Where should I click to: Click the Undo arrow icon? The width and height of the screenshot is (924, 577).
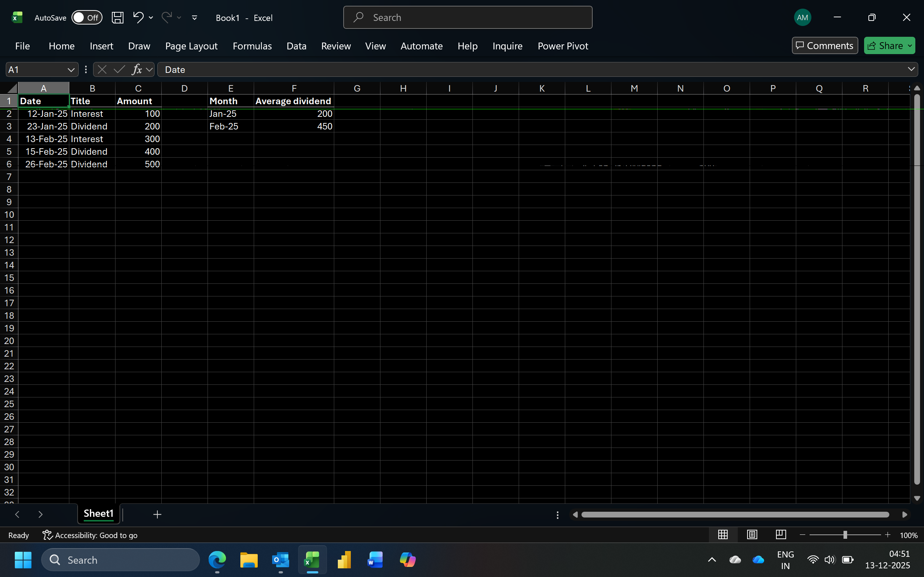(x=138, y=17)
